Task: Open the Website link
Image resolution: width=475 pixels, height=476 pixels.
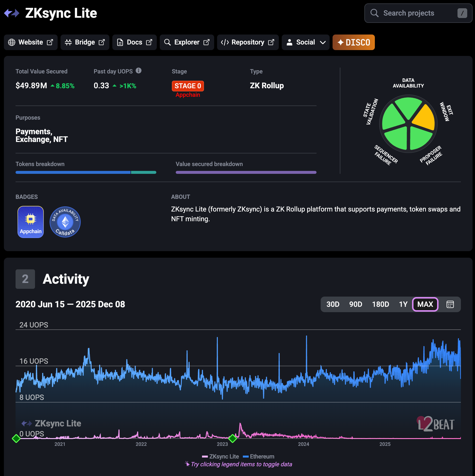Action: (31, 42)
